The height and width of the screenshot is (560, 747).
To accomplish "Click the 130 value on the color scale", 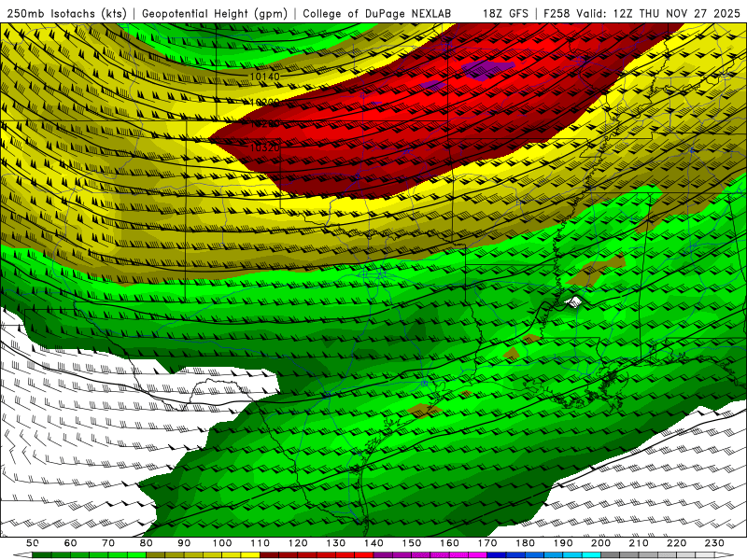I will tap(336, 543).
